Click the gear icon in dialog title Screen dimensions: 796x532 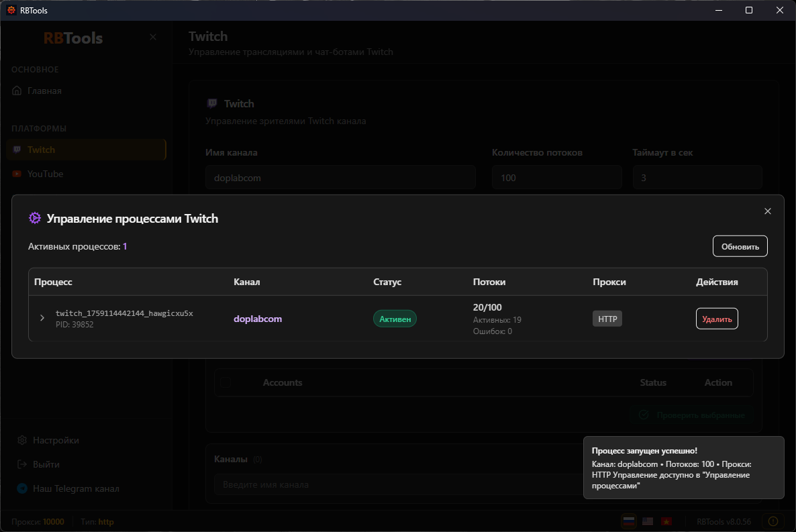coord(35,218)
